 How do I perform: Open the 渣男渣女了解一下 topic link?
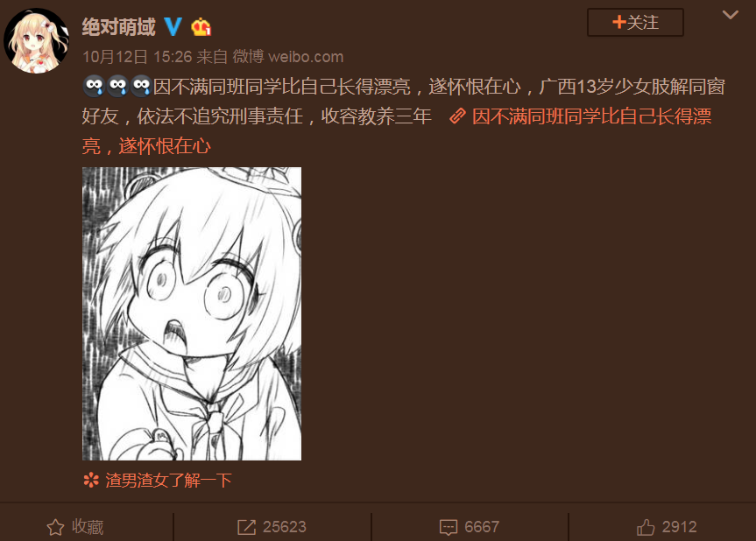click(168, 481)
